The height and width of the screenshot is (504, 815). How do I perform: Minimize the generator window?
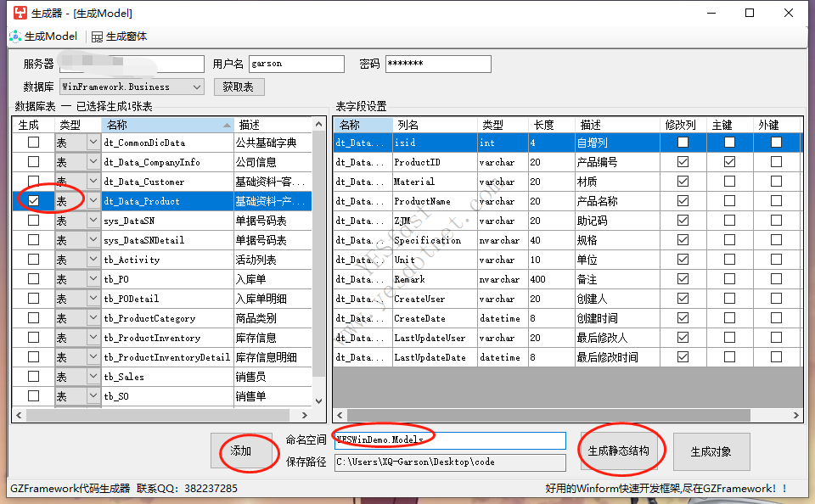[711, 13]
